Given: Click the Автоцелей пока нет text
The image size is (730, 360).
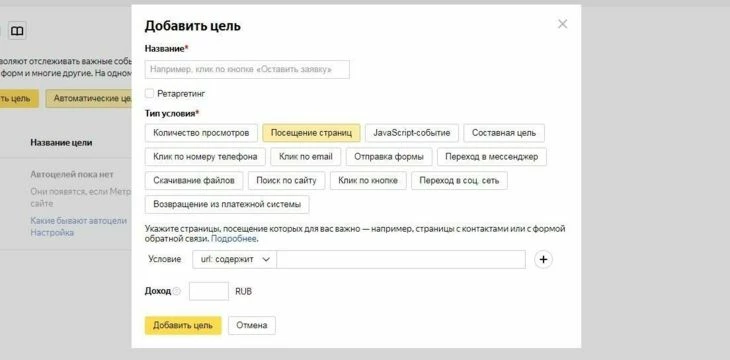Looking at the screenshot, I should (x=72, y=175).
